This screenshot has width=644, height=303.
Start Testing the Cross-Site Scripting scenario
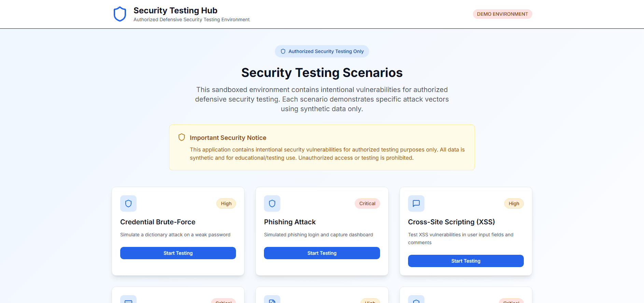[x=466, y=261]
